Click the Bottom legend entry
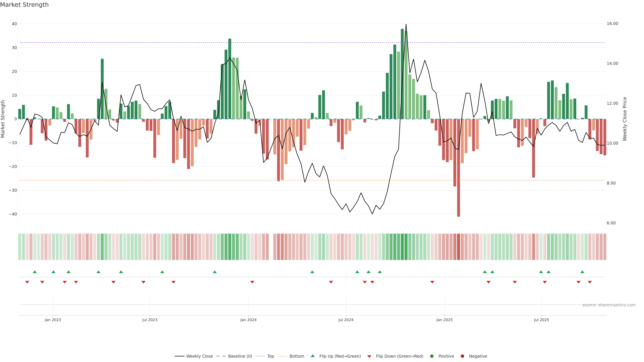 pyautogui.click(x=297, y=356)
